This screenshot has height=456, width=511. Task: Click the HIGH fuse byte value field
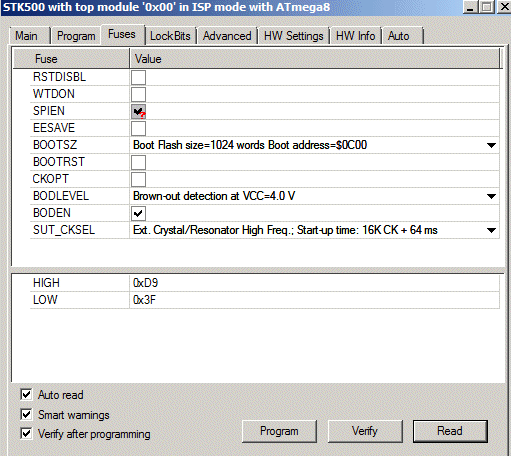point(314,283)
